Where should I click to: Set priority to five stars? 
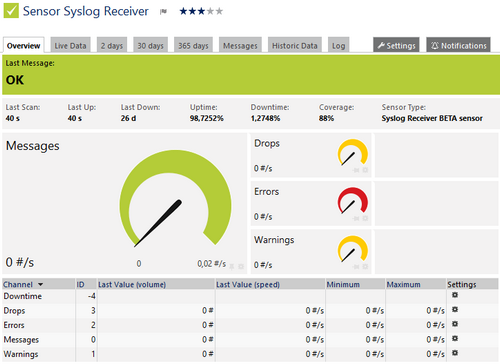tap(219, 11)
